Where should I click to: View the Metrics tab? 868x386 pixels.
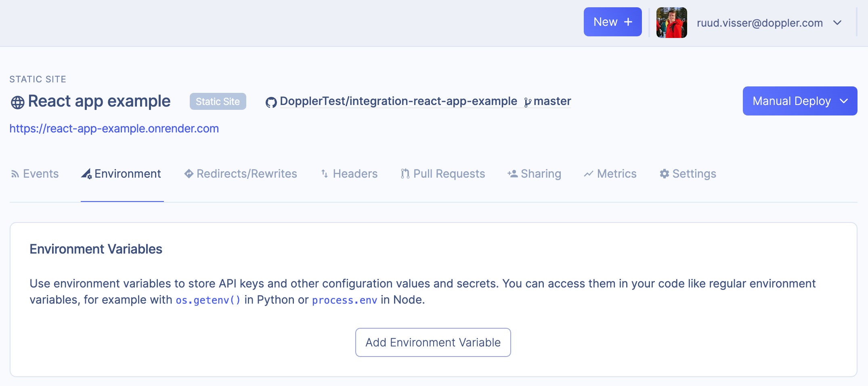coord(610,174)
